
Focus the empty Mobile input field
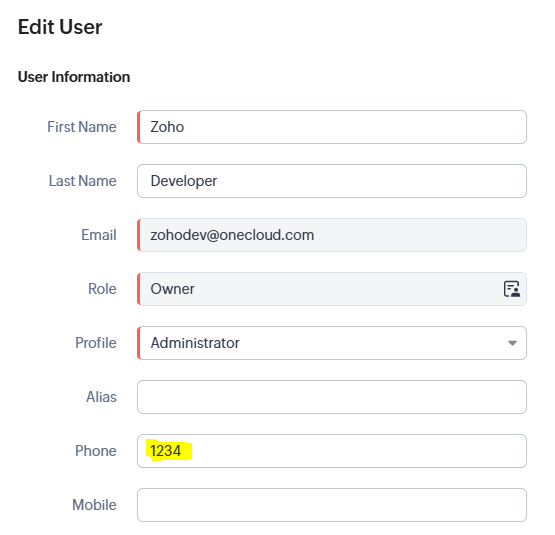pos(332,505)
